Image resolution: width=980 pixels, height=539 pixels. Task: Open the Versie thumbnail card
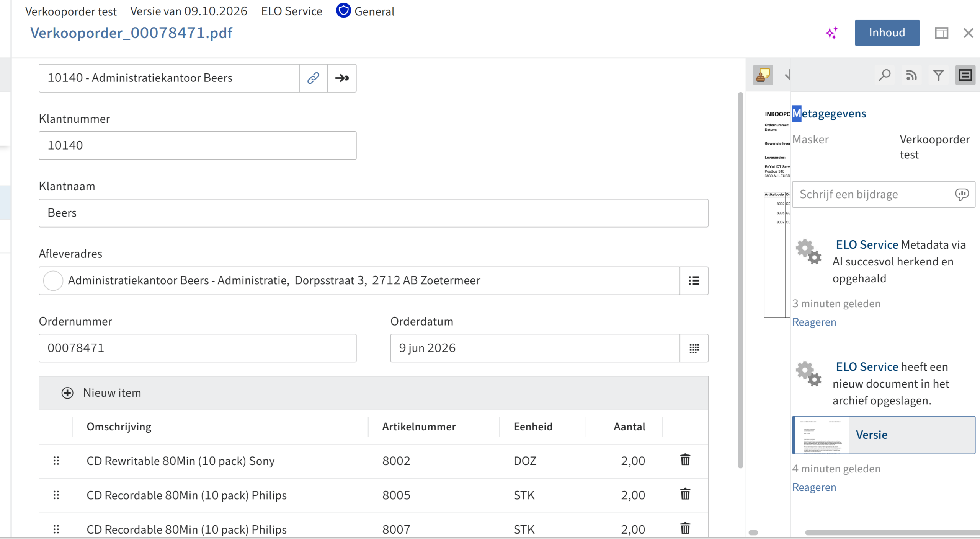click(x=884, y=435)
